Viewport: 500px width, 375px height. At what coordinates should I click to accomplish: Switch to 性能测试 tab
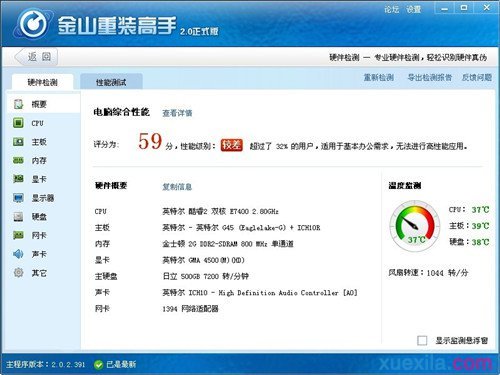coord(111,82)
